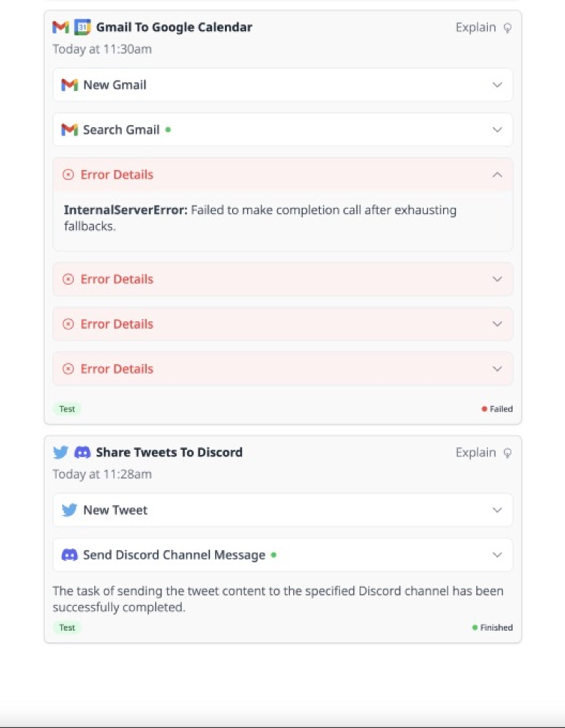Click the Finished status indicator

[x=492, y=628]
